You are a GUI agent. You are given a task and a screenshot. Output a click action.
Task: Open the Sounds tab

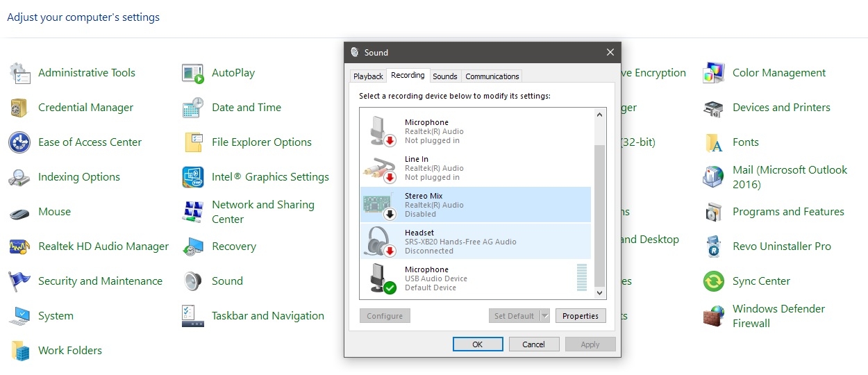tap(445, 76)
